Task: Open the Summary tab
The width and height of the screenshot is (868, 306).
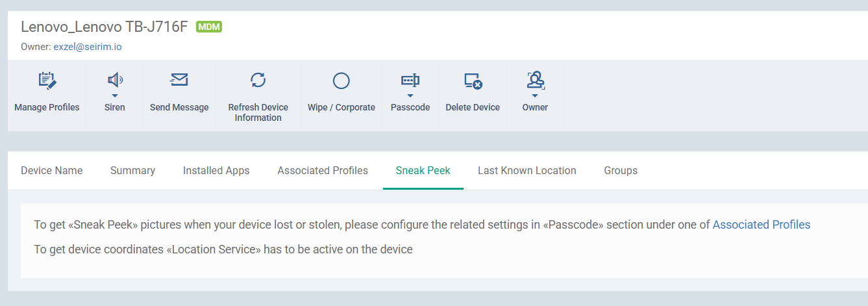Action: point(132,170)
